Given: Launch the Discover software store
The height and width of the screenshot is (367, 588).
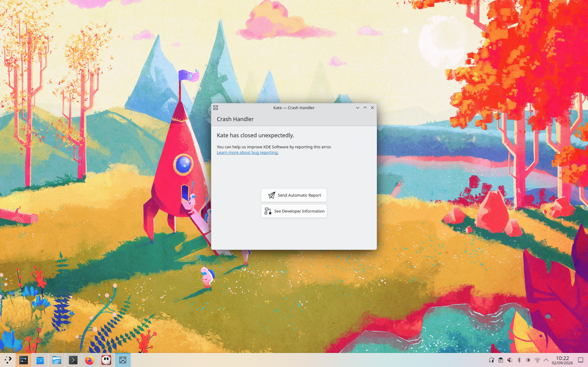Looking at the screenshot, I should [x=40, y=360].
